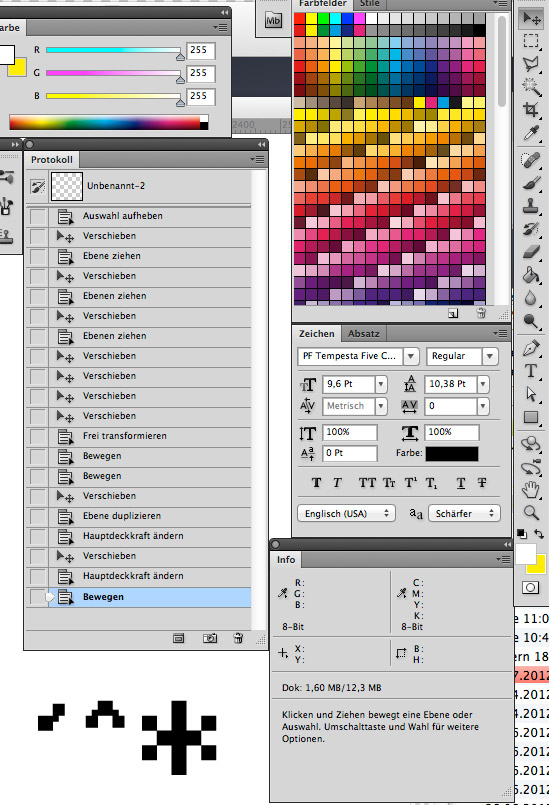Select the Clone Stamp tool
549x805 pixels.
coord(531,206)
